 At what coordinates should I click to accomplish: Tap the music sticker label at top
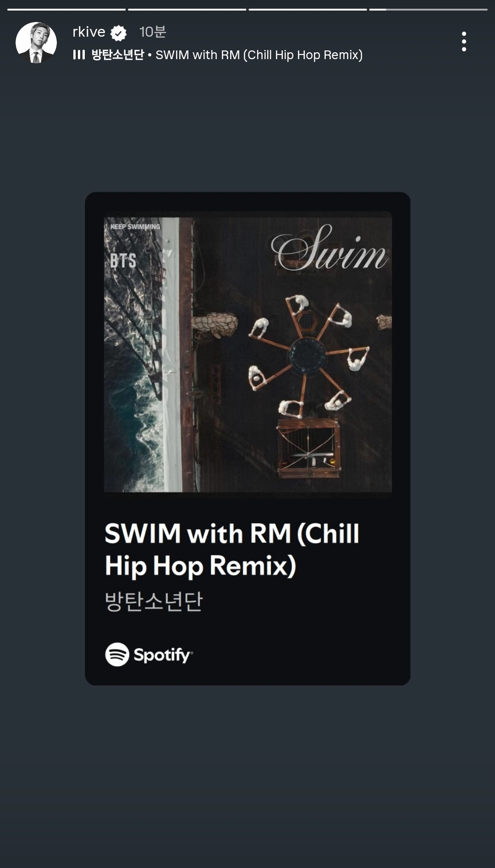218,55
